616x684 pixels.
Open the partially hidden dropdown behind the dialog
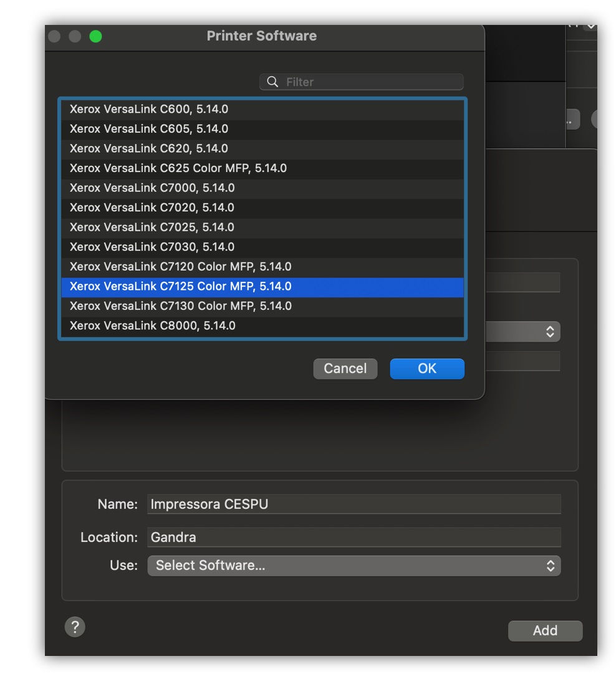coord(522,332)
